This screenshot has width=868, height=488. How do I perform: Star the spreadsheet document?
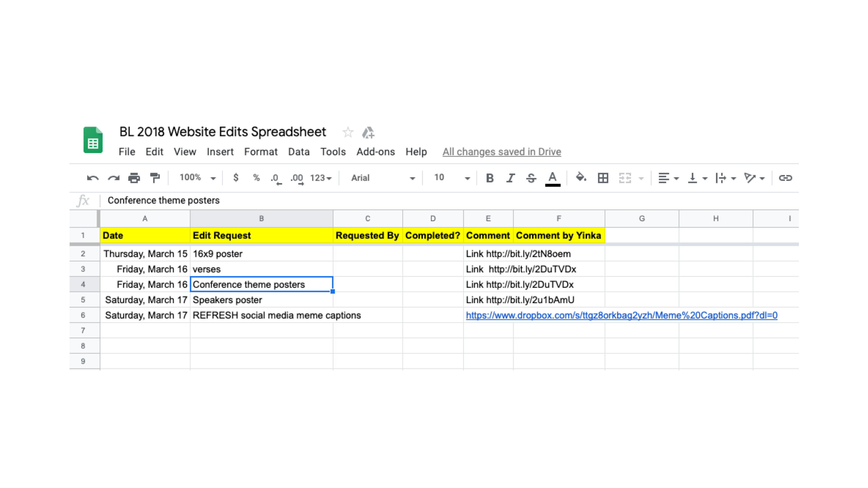[x=348, y=132]
